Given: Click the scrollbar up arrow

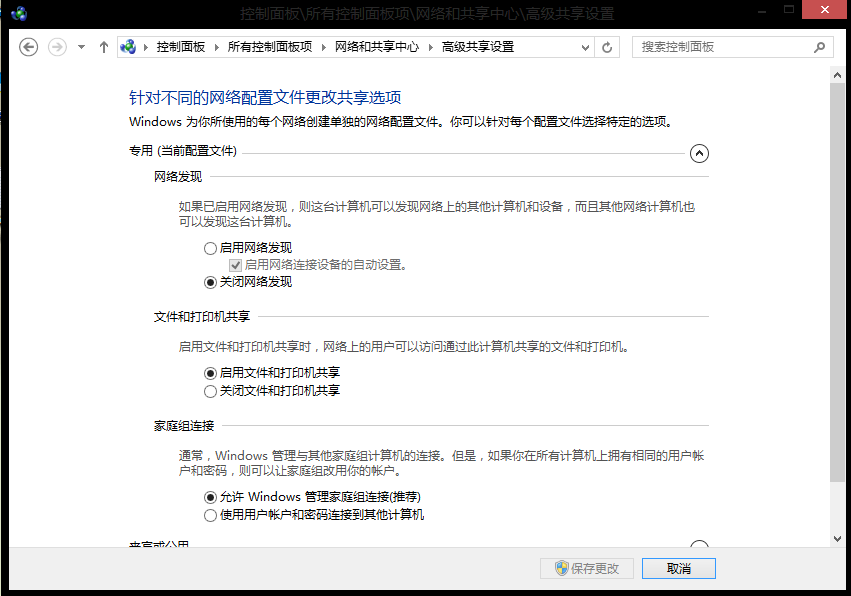Looking at the screenshot, I should coord(837,75).
